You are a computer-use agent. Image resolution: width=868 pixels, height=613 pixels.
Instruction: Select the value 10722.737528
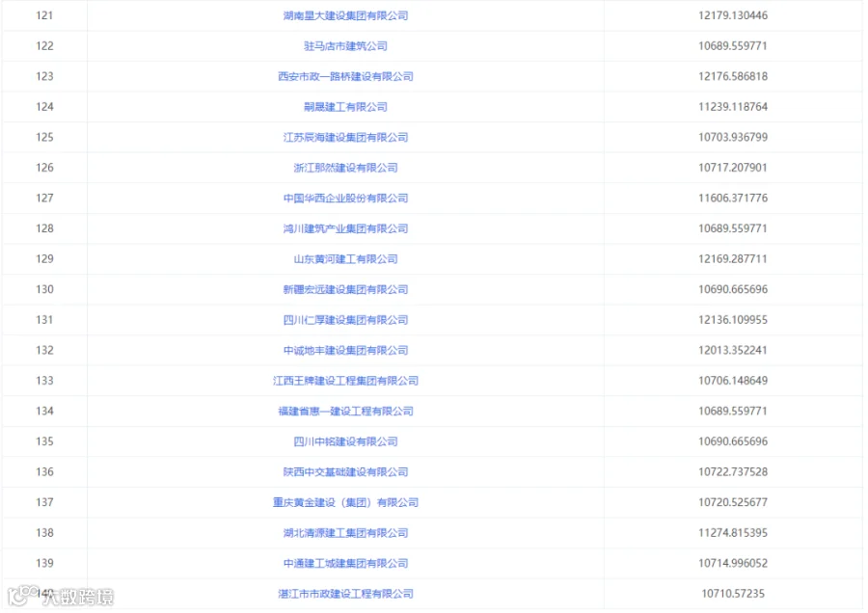pyautogui.click(x=733, y=472)
